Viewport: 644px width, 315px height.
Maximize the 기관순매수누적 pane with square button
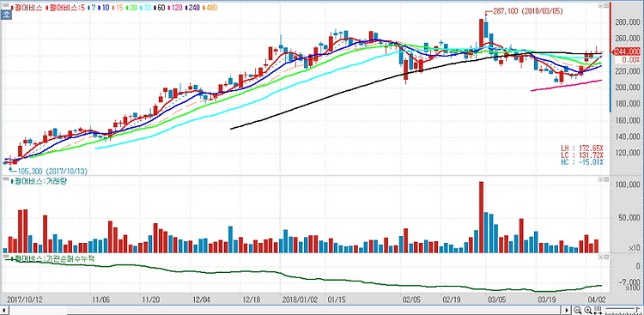click(x=606, y=257)
